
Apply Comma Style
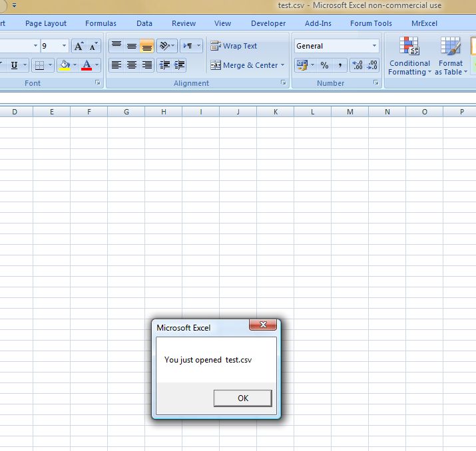[x=340, y=65]
